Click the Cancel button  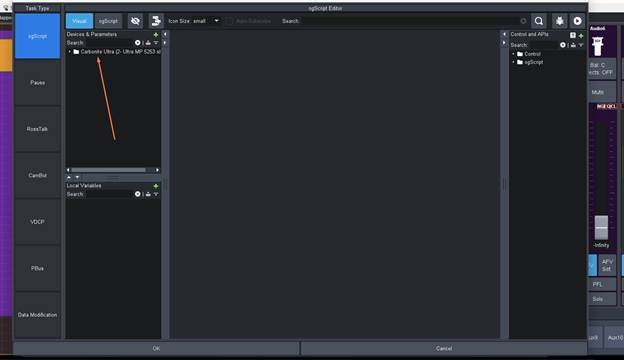[x=444, y=348]
